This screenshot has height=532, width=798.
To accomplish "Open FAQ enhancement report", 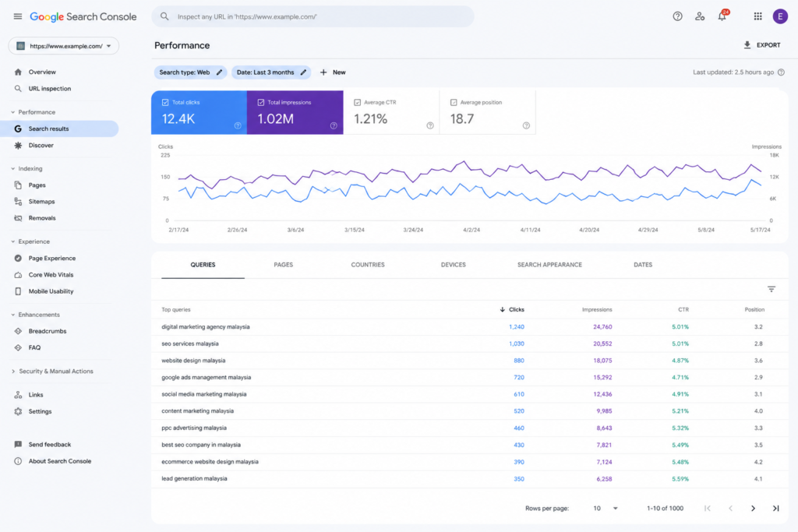I will pyautogui.click(x=34, y=348).
